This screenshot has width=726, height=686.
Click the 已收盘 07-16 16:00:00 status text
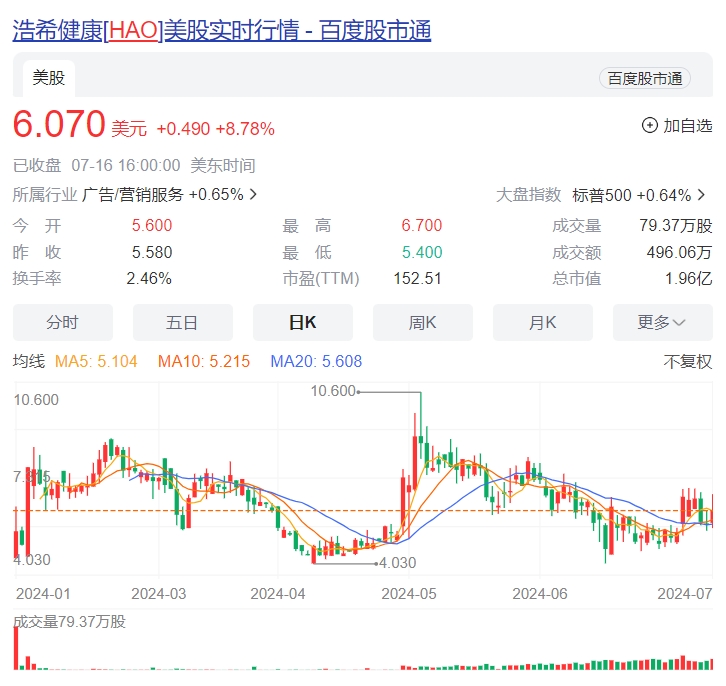coord(96,165)
